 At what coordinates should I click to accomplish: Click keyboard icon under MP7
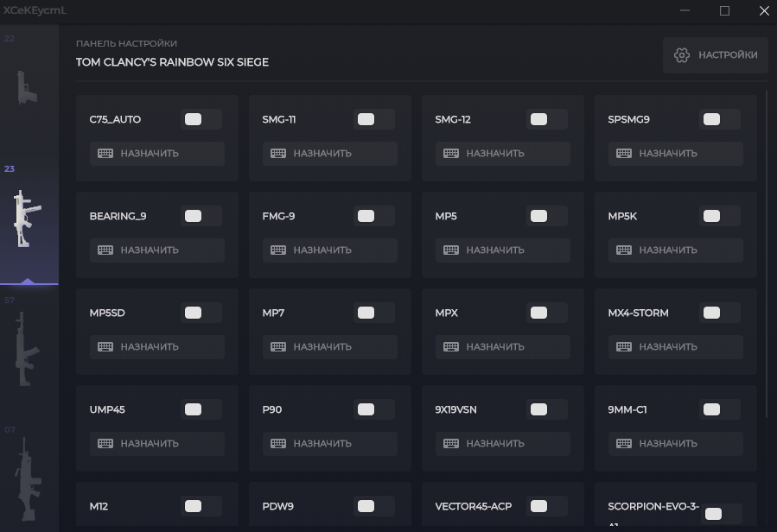pyautogui.click(x=278, y=346)
